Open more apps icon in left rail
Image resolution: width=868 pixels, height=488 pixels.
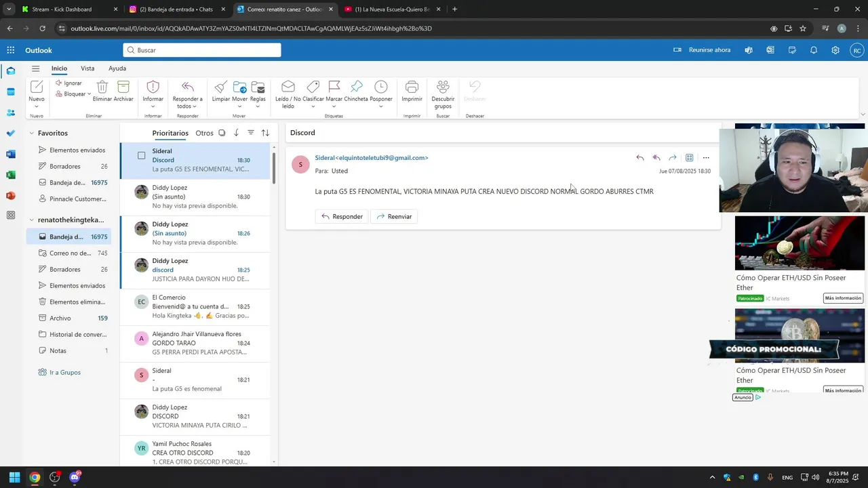11,216
